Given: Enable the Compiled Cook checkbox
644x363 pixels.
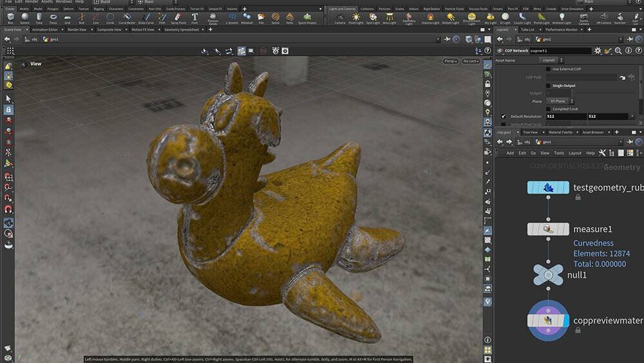Looking at the screenshot, I should coord(548,109).
